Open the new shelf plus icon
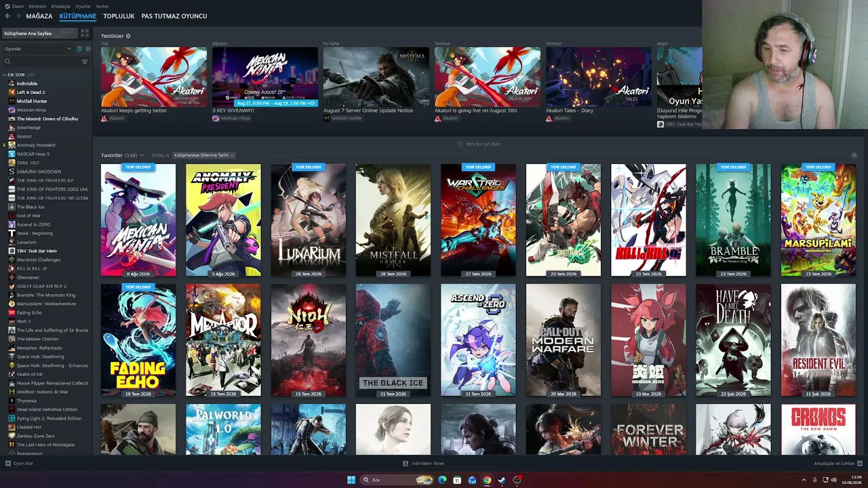The height and width of the screenshot is (488, 868). pos(460,144)
